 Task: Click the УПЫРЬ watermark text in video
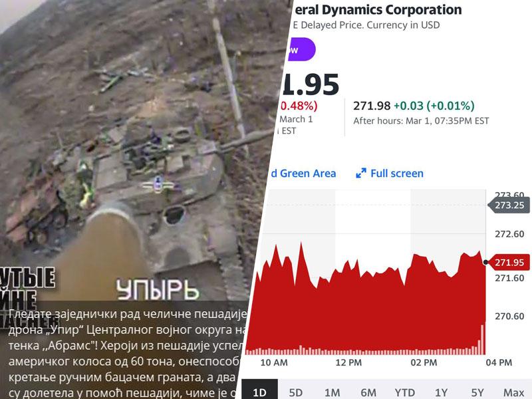pyautogui.click(x=157, y=290)
